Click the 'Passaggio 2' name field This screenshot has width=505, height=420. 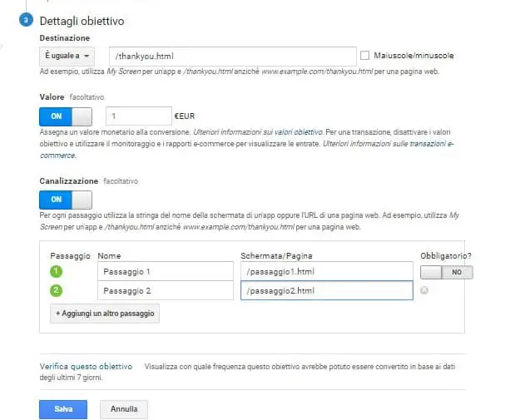(166, 290)
